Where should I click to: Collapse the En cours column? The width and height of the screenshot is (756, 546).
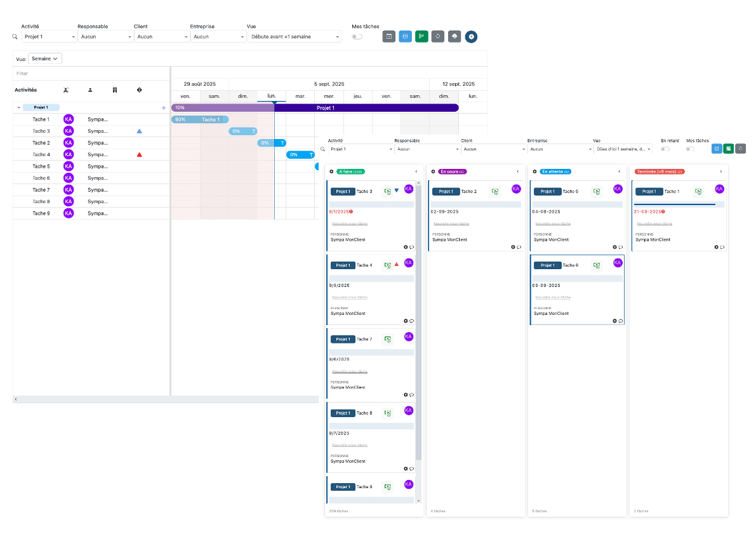518,171
